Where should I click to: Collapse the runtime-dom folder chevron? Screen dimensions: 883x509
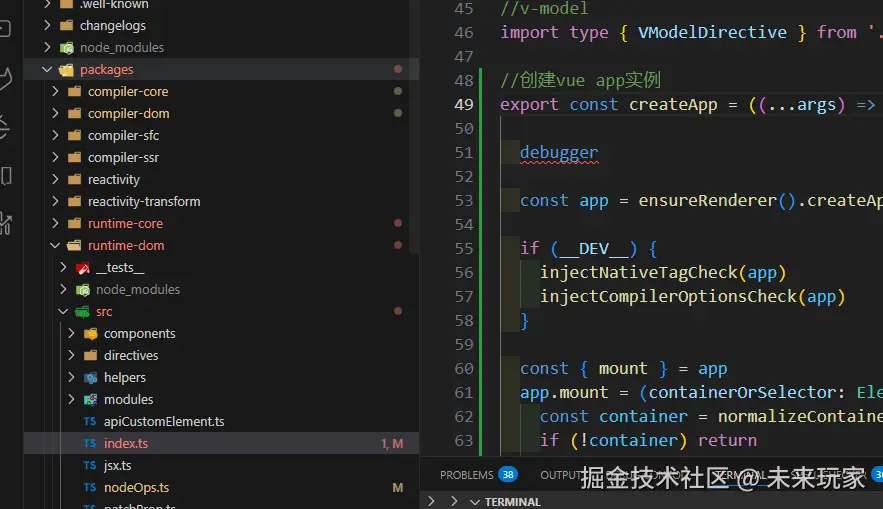click(x=55, y=245)
